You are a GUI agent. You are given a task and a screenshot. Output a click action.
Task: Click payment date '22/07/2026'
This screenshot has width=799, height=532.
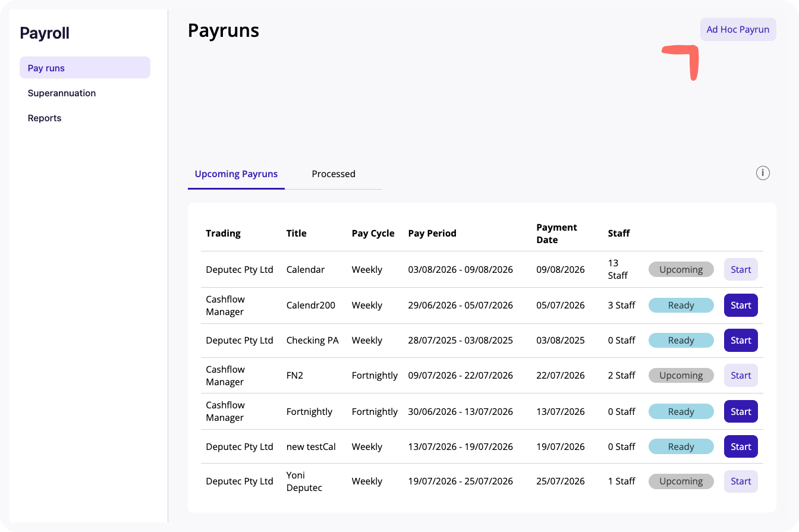click(x=561, y=375)
